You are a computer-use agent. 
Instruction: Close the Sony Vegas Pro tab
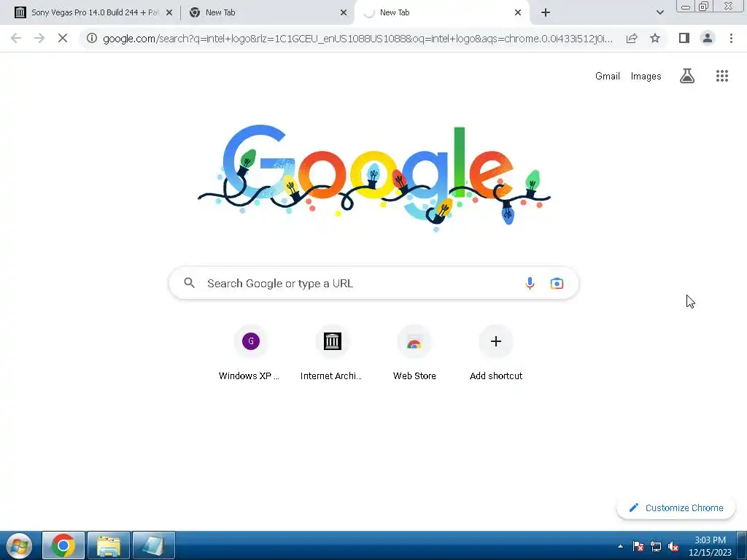point(169,13)
